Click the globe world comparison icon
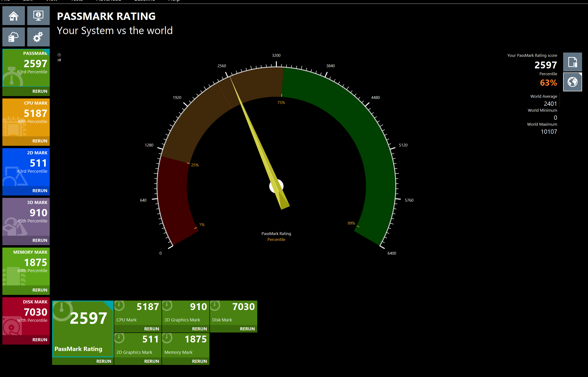This screenshot has height=377, width=588. click(573, 82)
